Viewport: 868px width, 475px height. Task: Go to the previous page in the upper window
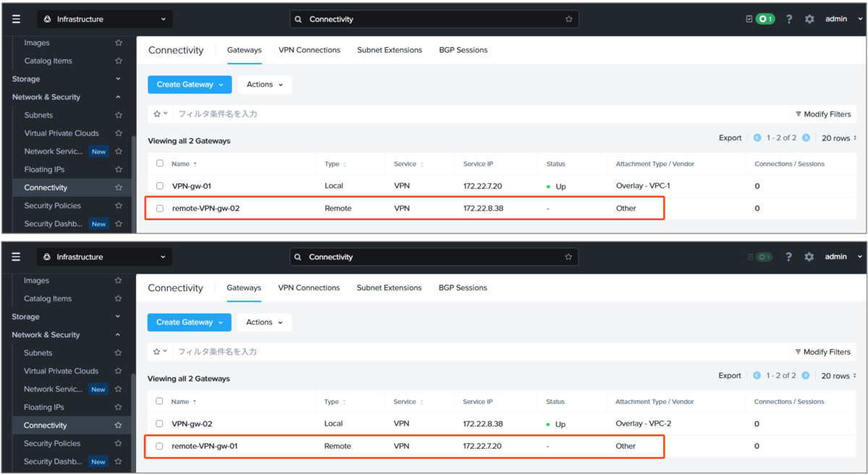(x=757, y=138)
